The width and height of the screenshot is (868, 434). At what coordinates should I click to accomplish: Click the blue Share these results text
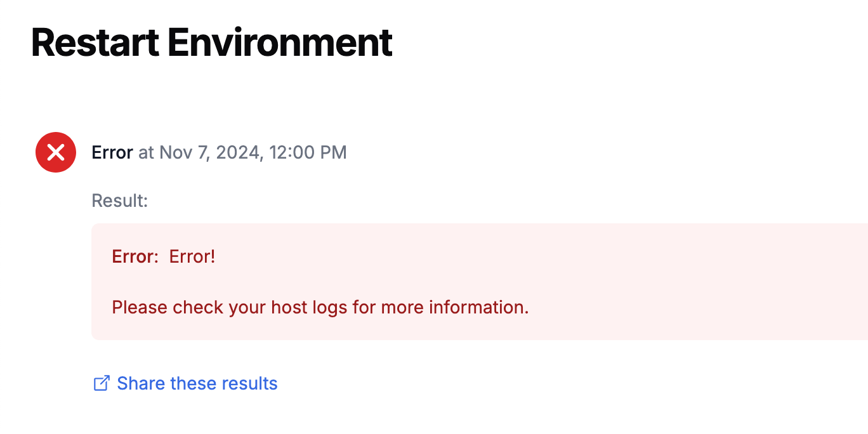coord(196,383)
